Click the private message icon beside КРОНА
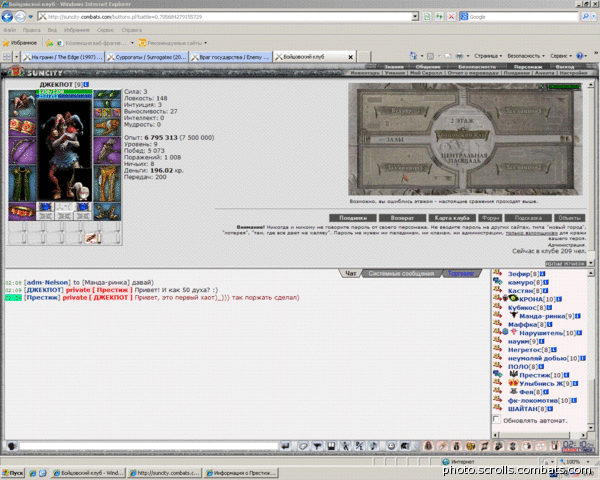600x480 pixels. [497, 298]
